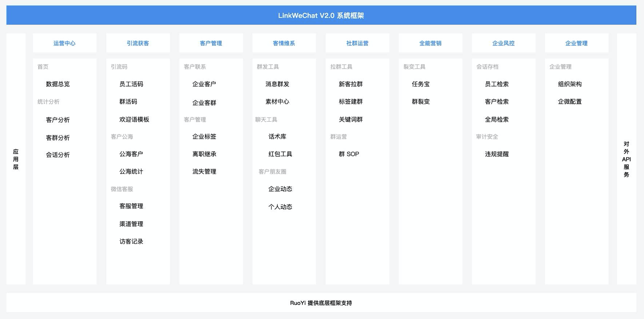
Task: Click the 统计分析 group label
Action: click(x=48, y=102)
